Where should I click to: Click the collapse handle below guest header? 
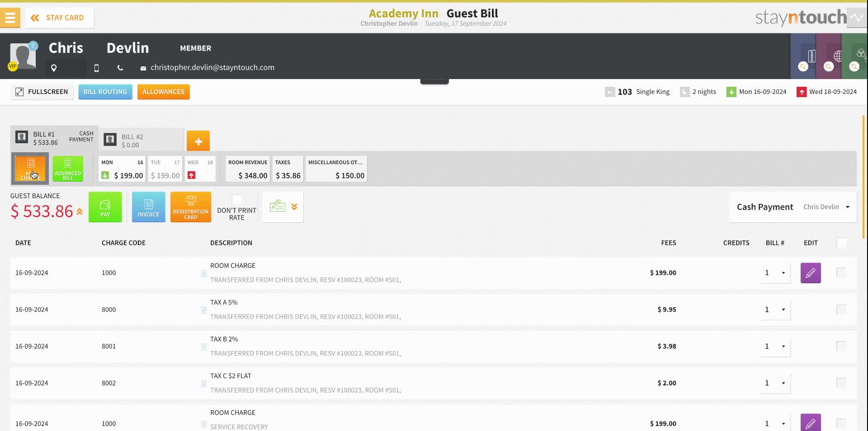pos(434,82)
